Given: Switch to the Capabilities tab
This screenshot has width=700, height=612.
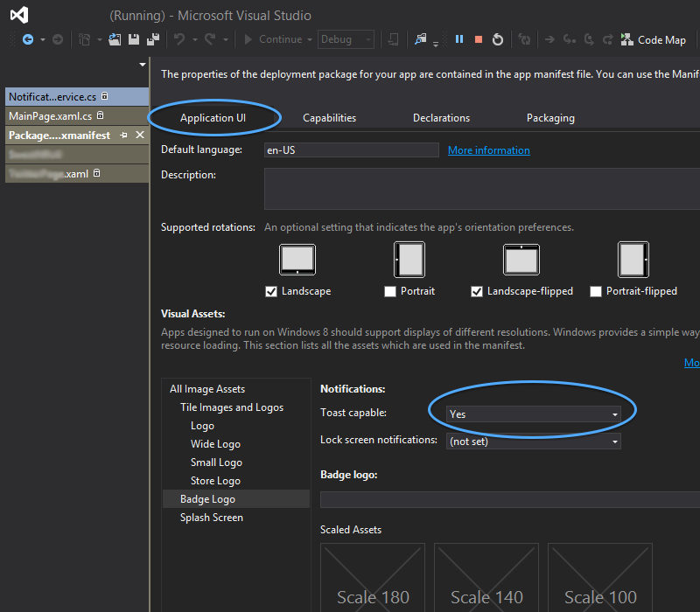Looking at the screenshot, I should click(329, 118).
